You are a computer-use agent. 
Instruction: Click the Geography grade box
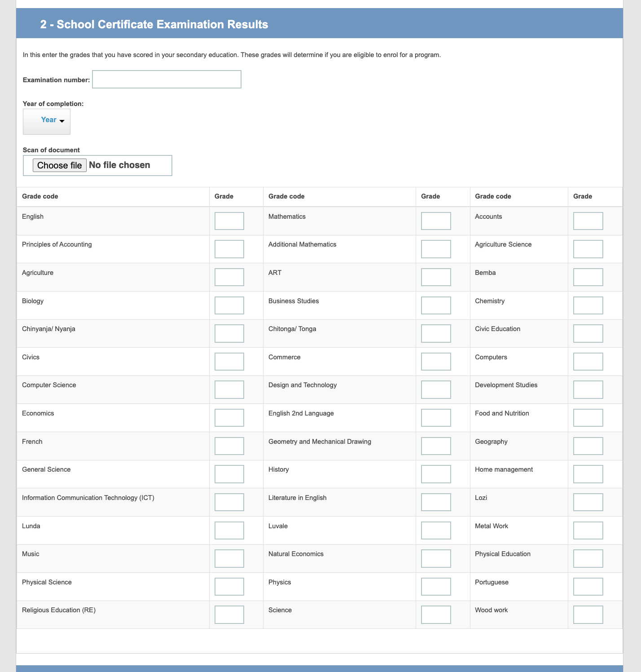pos(588,446)
